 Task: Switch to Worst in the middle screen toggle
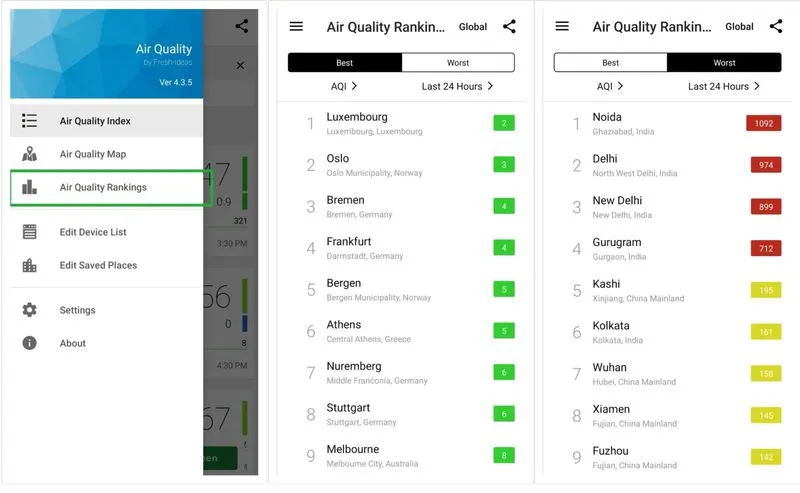(x=458, y=63)
